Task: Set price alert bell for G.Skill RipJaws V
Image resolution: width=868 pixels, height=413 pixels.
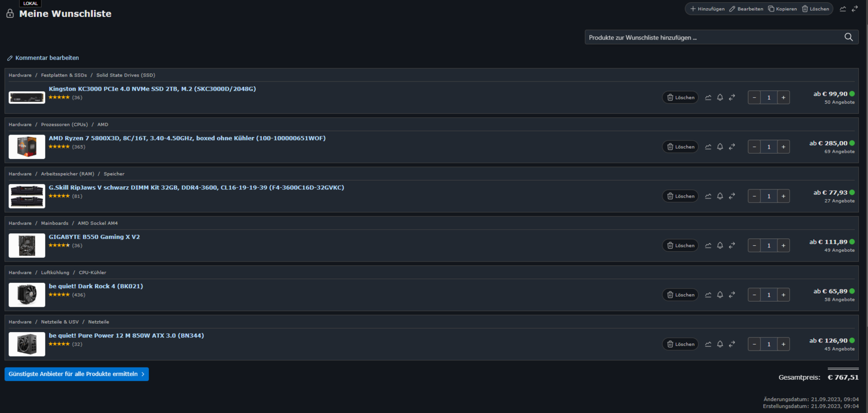Action: [x=720, y=196]
